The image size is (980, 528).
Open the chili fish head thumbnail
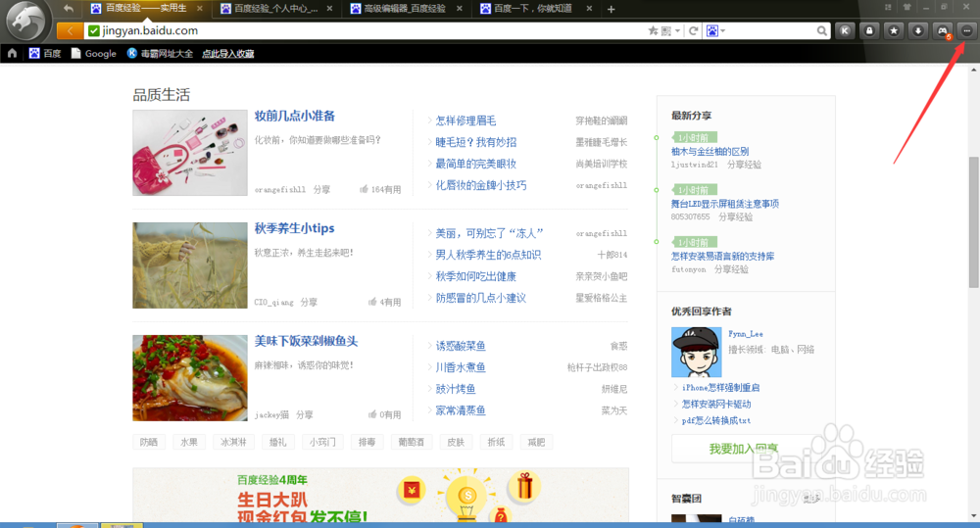pyautogui.click(x=190, y=378)
